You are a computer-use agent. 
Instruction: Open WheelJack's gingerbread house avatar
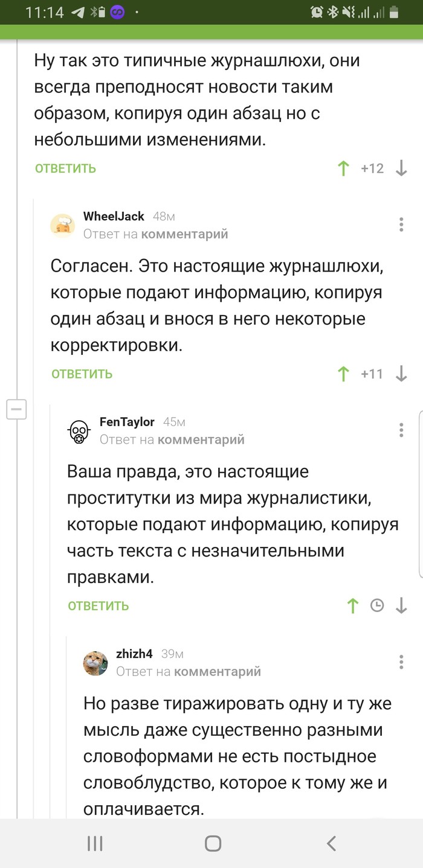click(x=63, y=225)
